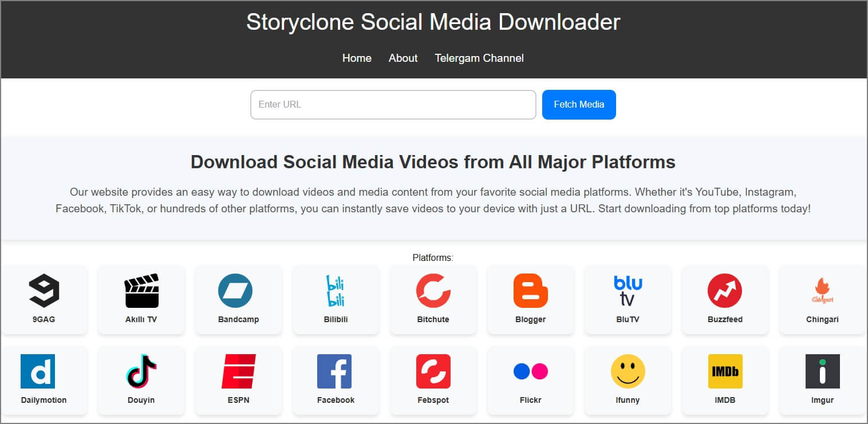Viewport: 868px width, 424px height.
Task: Click the ESPN platform icon
Action: pyautogui.click(x=239, y=371)
